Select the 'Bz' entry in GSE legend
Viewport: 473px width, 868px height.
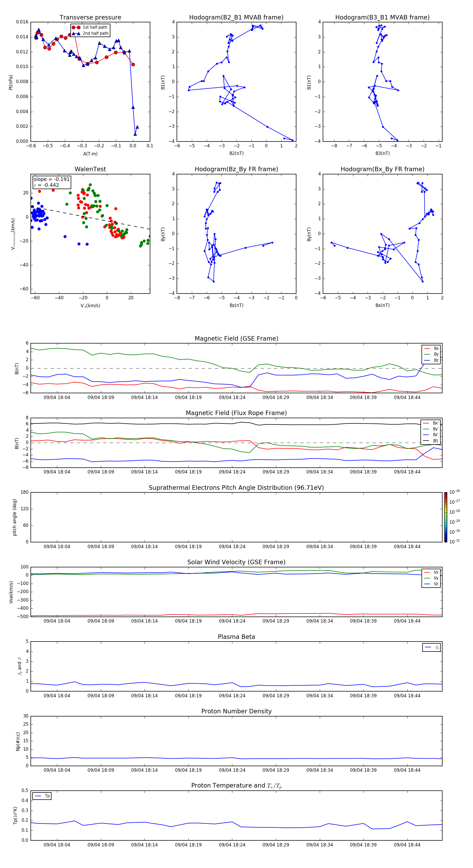point(431,361)
